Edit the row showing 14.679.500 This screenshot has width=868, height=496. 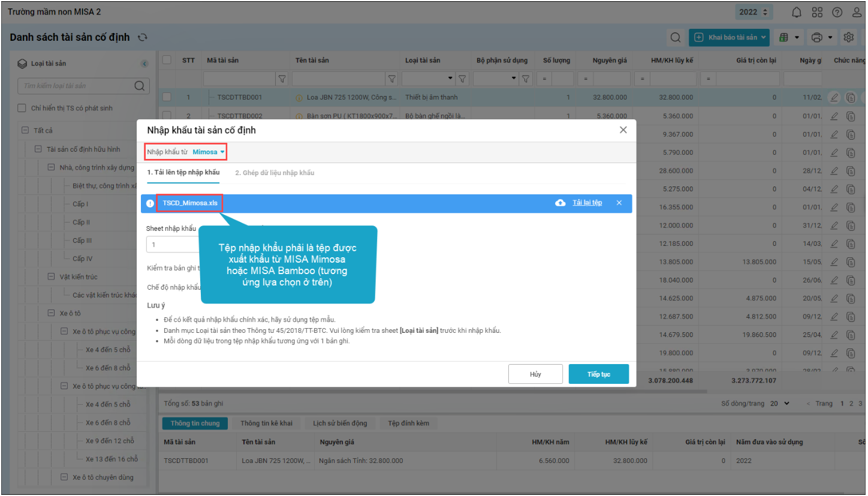click(x=834, y=335)
